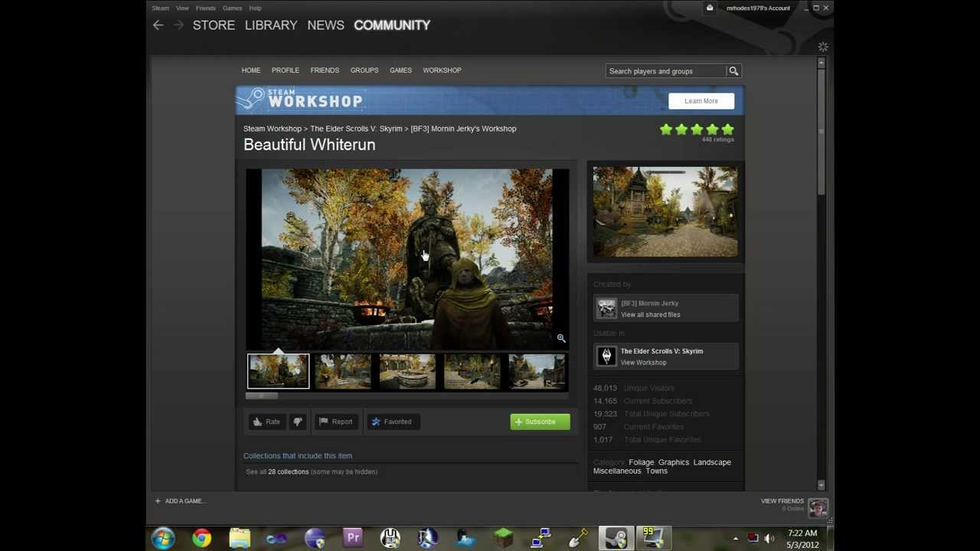Select the third thumbnail showing a well

pyautogui.click(x=407, y=371)
